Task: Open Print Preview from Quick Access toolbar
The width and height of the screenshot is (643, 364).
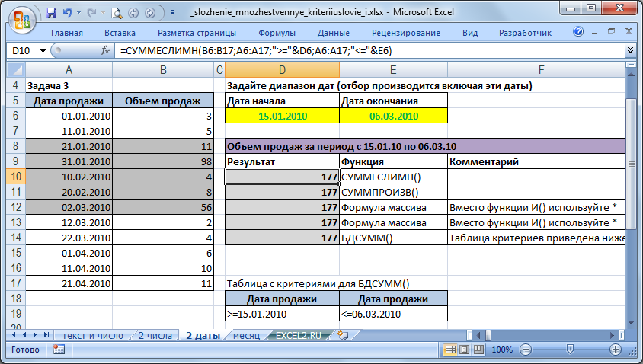Action: tap(117, 13)
